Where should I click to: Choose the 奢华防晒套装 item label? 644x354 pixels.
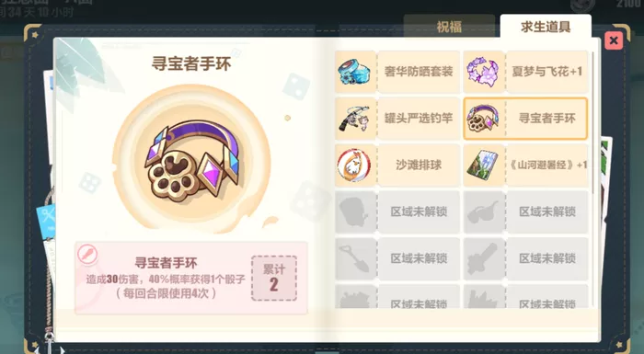pos(419,72)
